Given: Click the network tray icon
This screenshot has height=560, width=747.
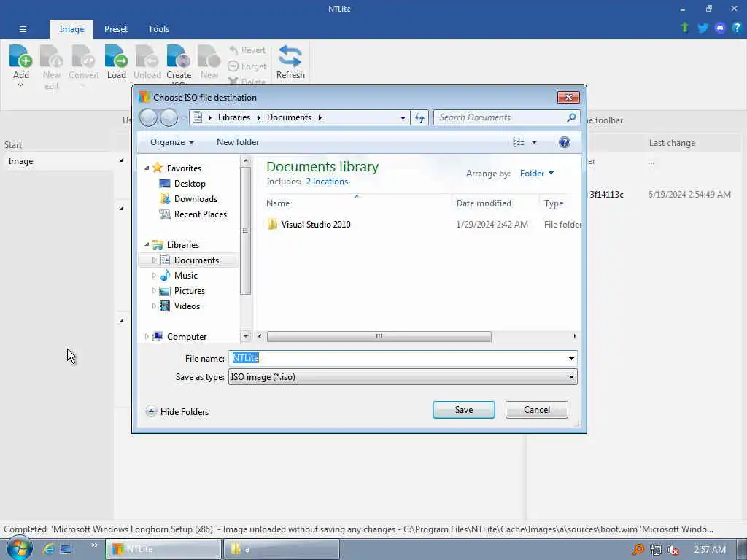Looking at the screenshot, I should coord(656,550).
